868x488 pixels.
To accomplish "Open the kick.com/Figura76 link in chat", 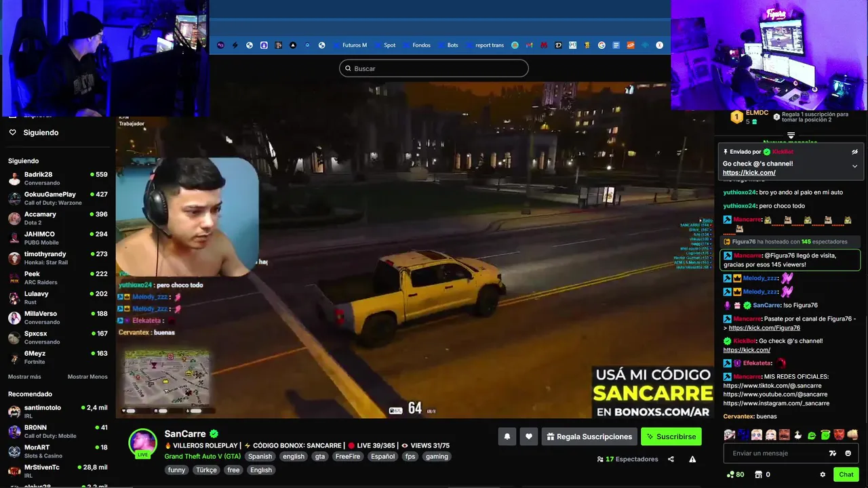I will 764,328.
